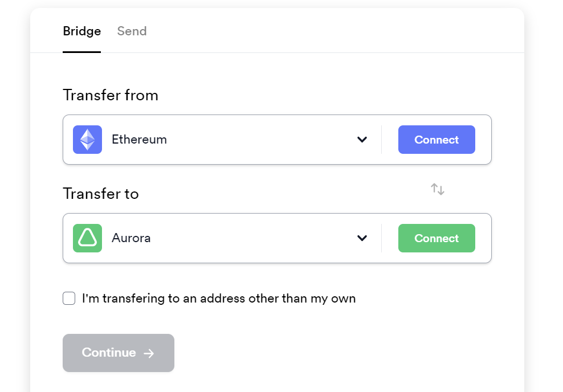The height and width of the screenshot is (392, 563).
Task: Click the Ethereum network name text
Action: 139,140
